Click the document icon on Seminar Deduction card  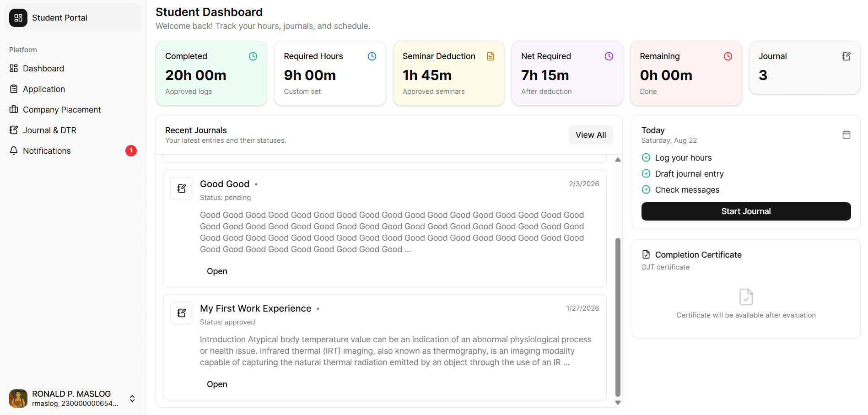(491, 56)
